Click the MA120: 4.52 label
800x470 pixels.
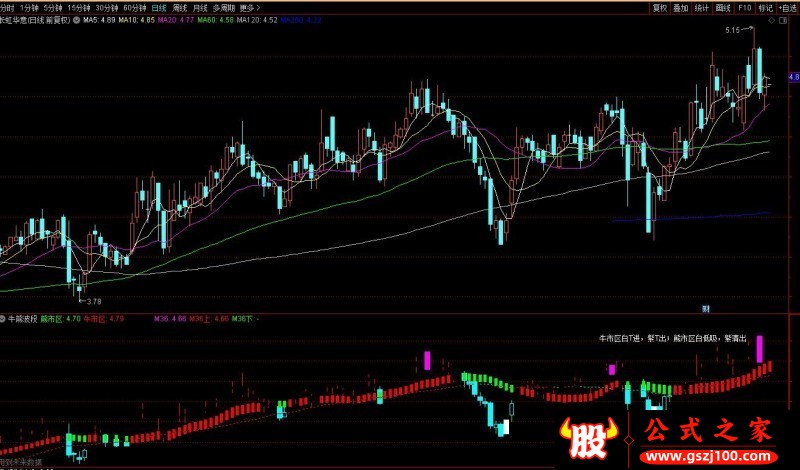257,20
